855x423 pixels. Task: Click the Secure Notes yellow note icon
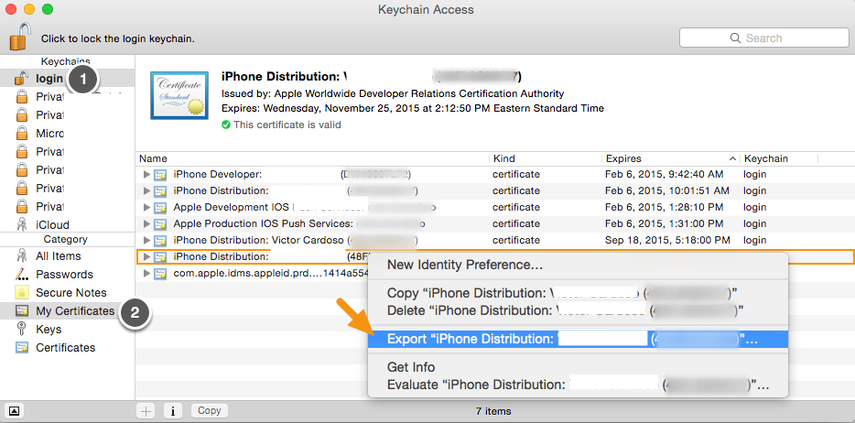[22, 293]
